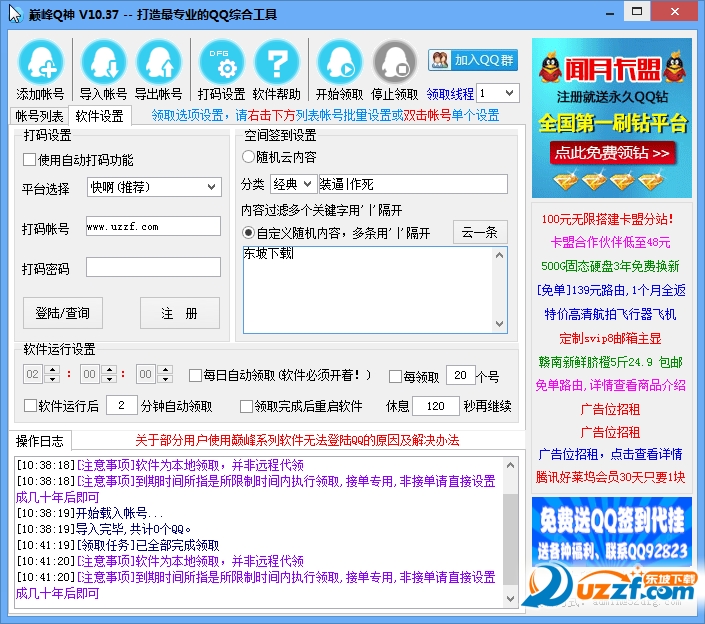705x624 pixels.
Task: Switch to the 帐号列表 tab
Action: tap(39, 116)
